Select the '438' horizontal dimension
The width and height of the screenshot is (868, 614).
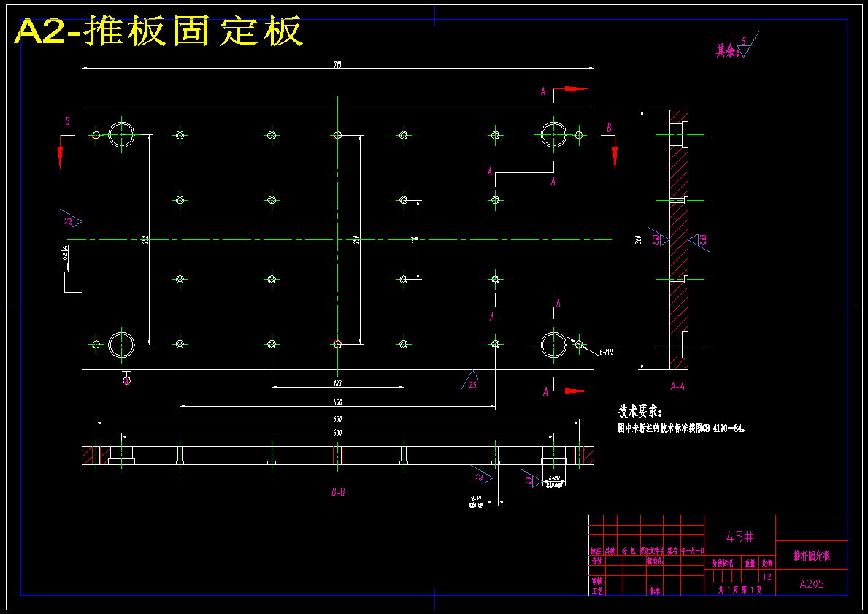point(338,402)
